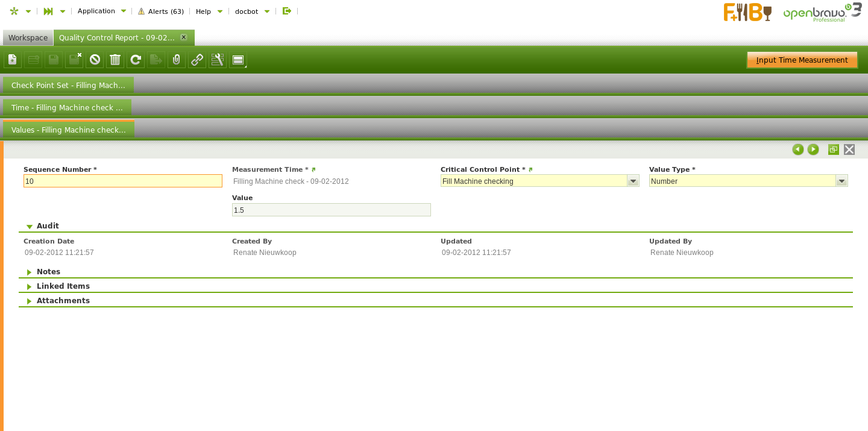This screenshot has width=868, height=431.
Task: Open the Critical Control Point dropdown
Action: point(633,181)
